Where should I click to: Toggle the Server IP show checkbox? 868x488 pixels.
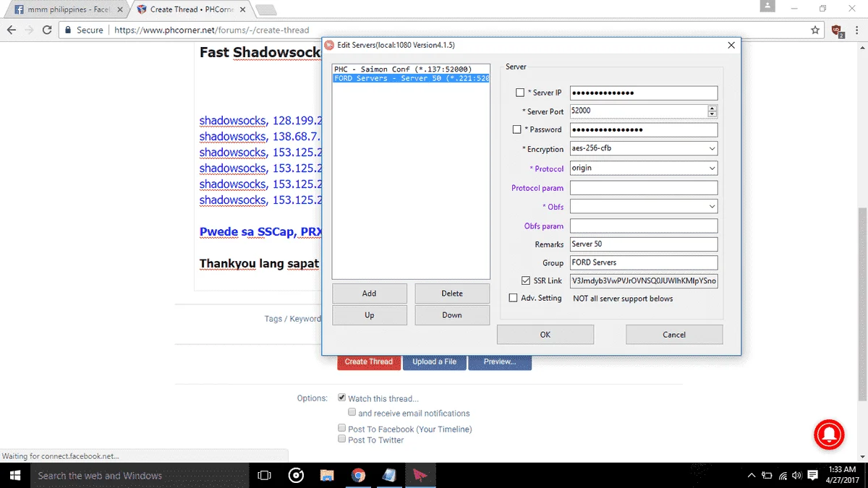520,93
